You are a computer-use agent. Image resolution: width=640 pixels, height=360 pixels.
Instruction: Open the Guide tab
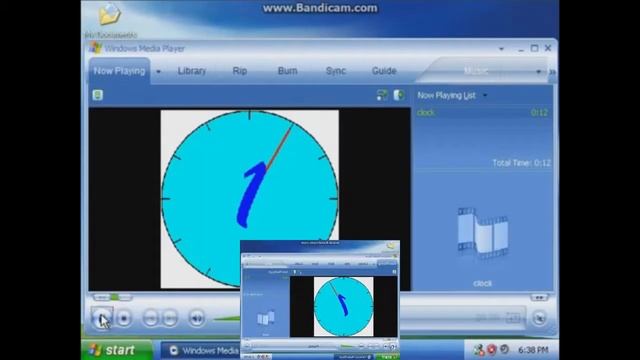(384, 71)
